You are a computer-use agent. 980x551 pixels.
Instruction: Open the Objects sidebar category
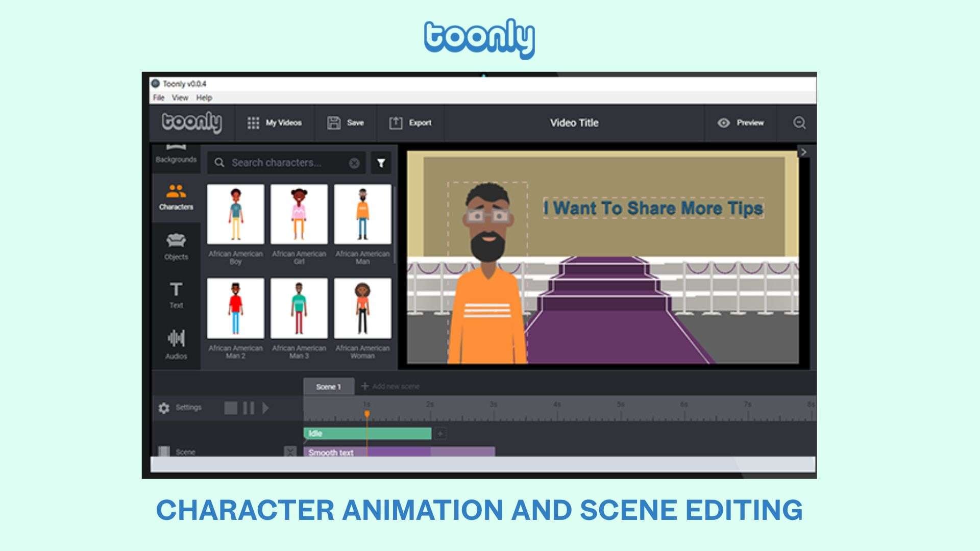[176, 247]
